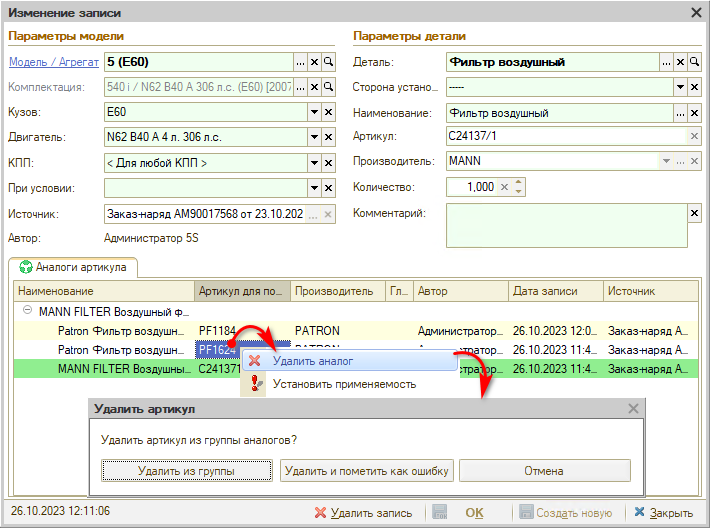Click the Закрыть button

pyautogui.click(x=663, y=513)
